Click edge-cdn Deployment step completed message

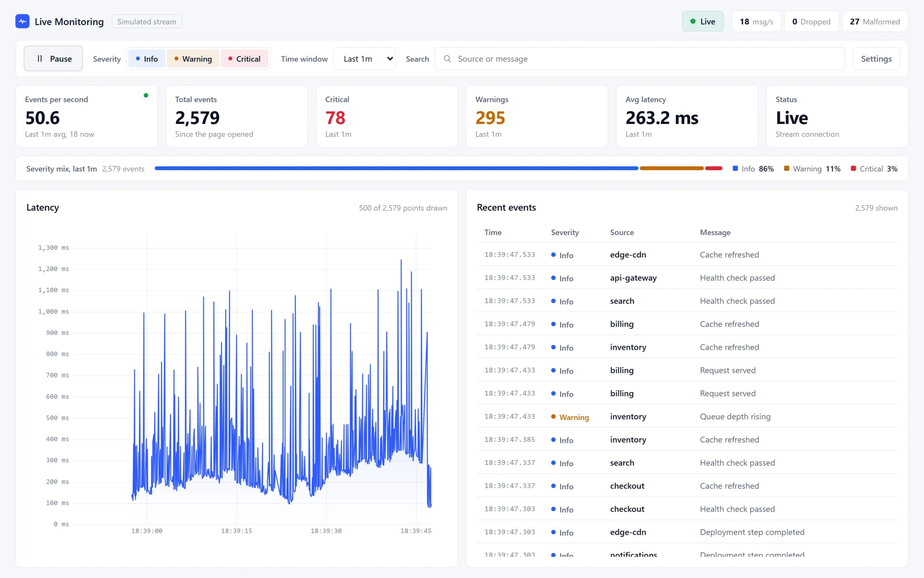tap(752, 532)
